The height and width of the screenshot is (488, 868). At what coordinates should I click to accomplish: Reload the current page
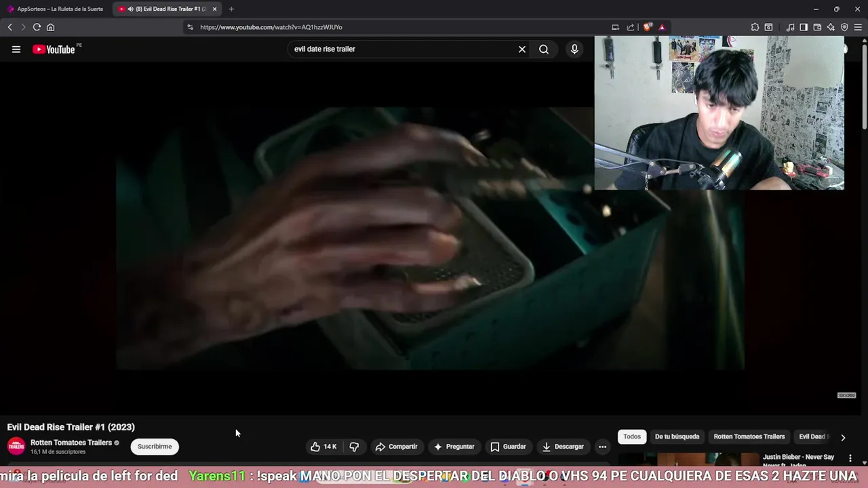(x=37, y=27)
